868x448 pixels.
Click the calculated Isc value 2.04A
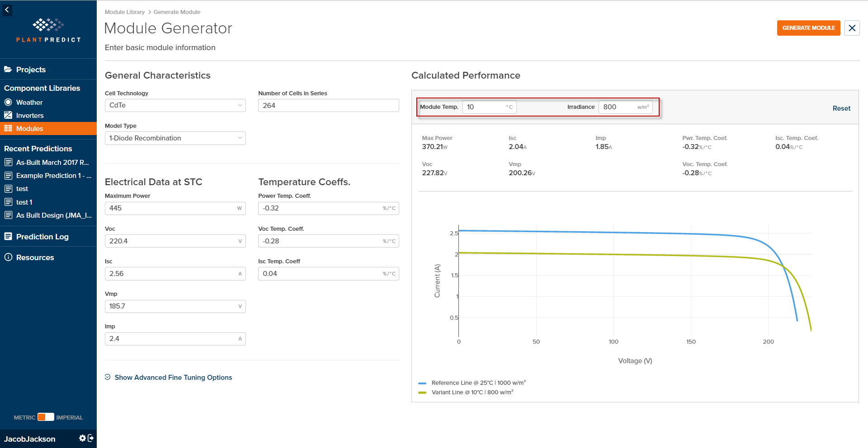pyautogui.click(x=518, y=147)
